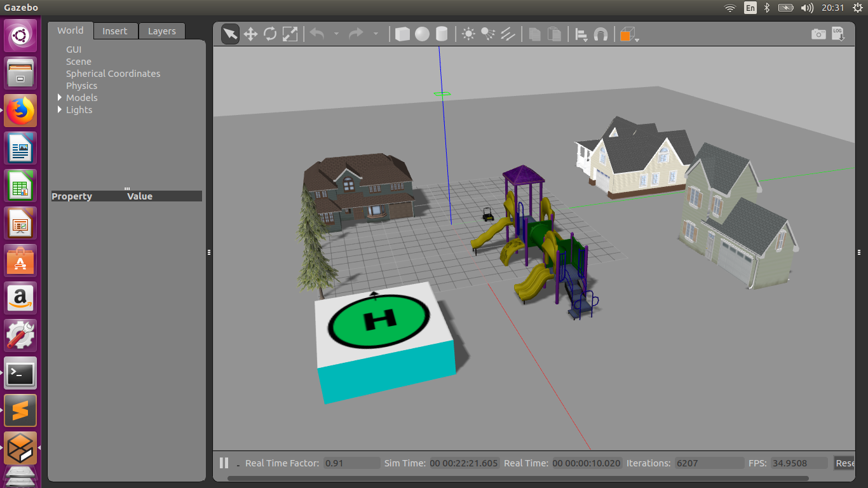868x488 pixels.
Task: Open the view angle dropdown
Action: point(629,35)
